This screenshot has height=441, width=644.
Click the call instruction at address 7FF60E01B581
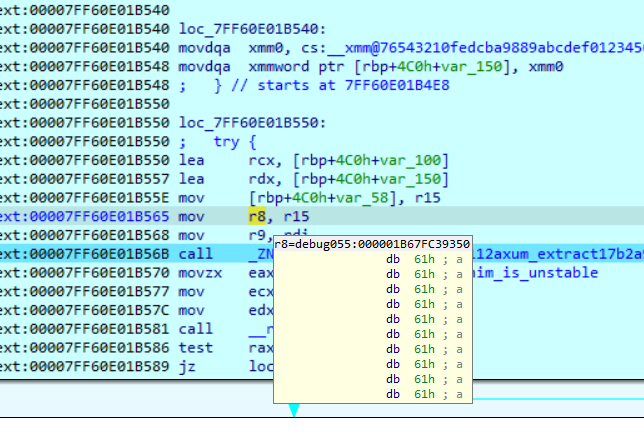[195, 329]
